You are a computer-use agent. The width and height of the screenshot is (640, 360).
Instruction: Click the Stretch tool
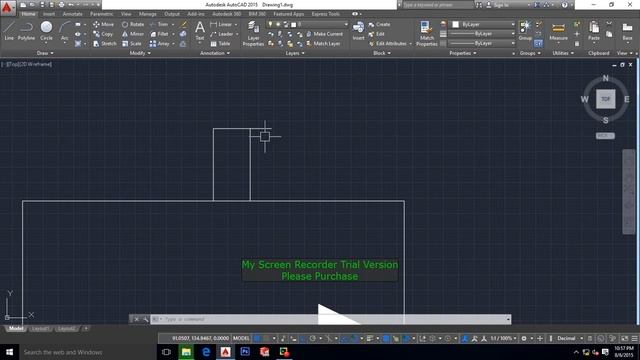104,44
